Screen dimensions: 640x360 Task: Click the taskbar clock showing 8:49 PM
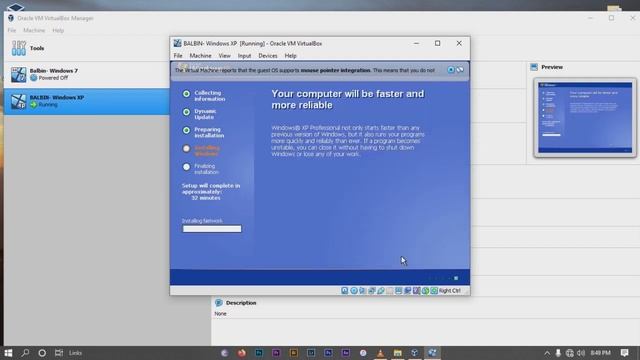(600, 353)
